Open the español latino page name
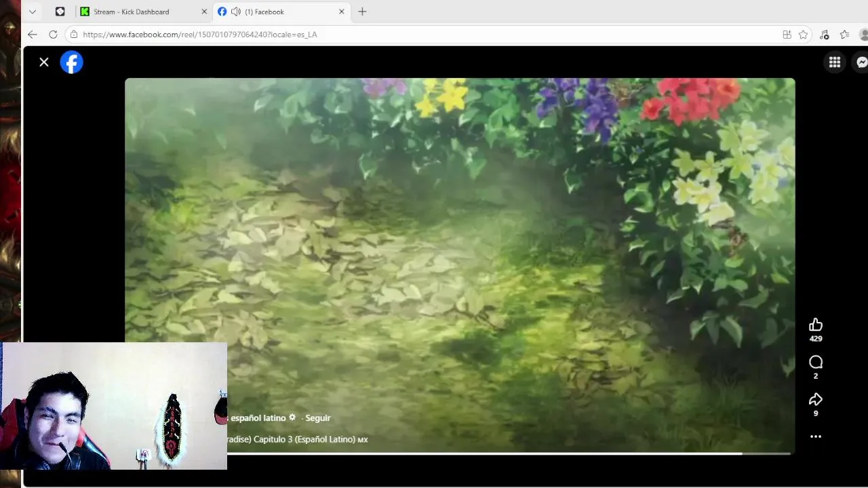The height and width of the screenshot is (488, 868). tap(258, 418)
